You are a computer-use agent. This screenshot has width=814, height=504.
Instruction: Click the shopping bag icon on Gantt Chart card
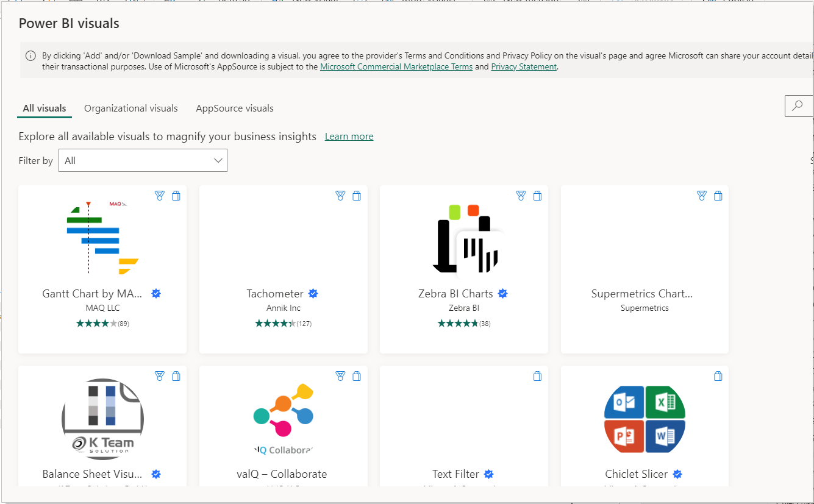(176, 196)
